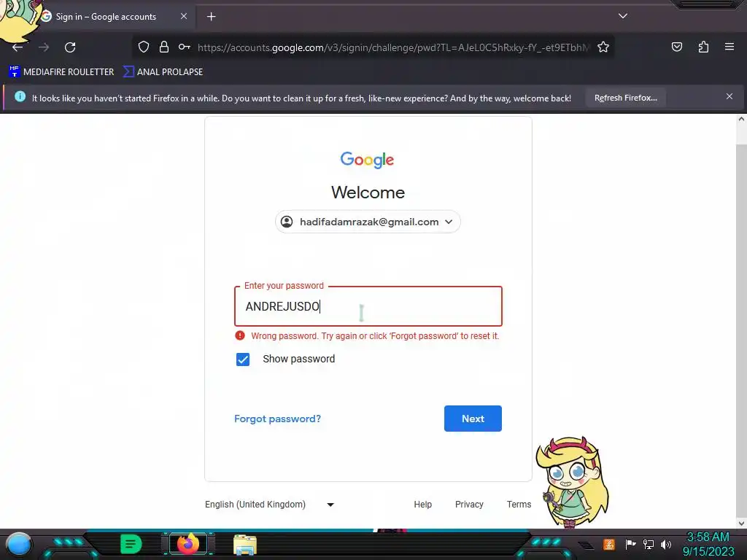Click the Refresh Firefox... button

click(625, 98)
